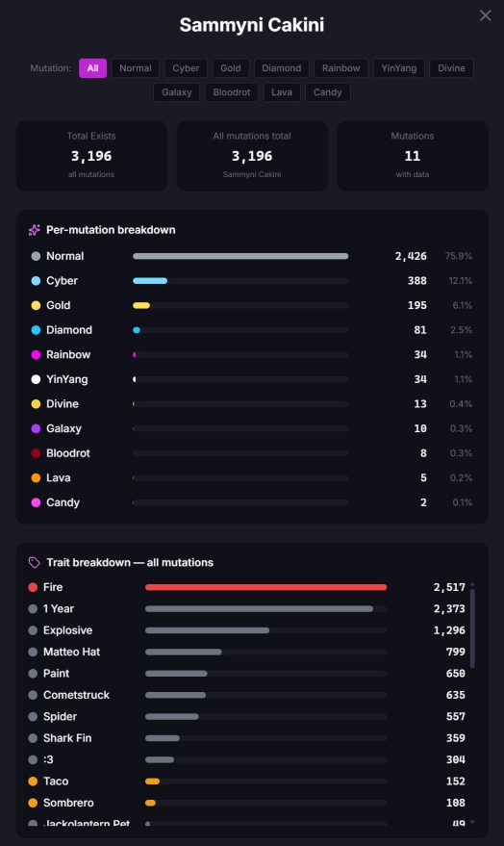Click the scroll down arrow in trait list

click(472, 822)
